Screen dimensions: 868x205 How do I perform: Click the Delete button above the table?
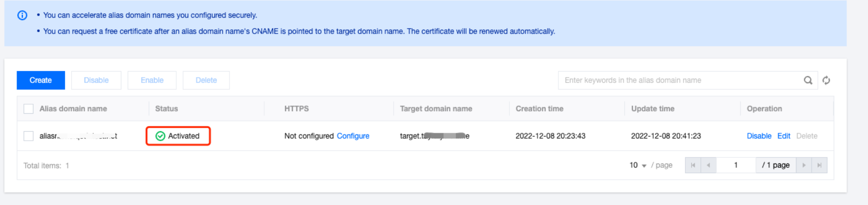tap(206, 80)
